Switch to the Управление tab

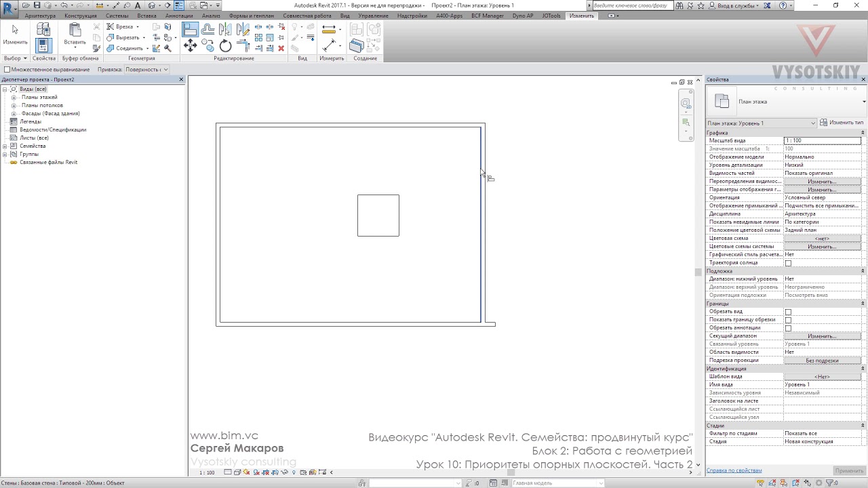(373, 16)
